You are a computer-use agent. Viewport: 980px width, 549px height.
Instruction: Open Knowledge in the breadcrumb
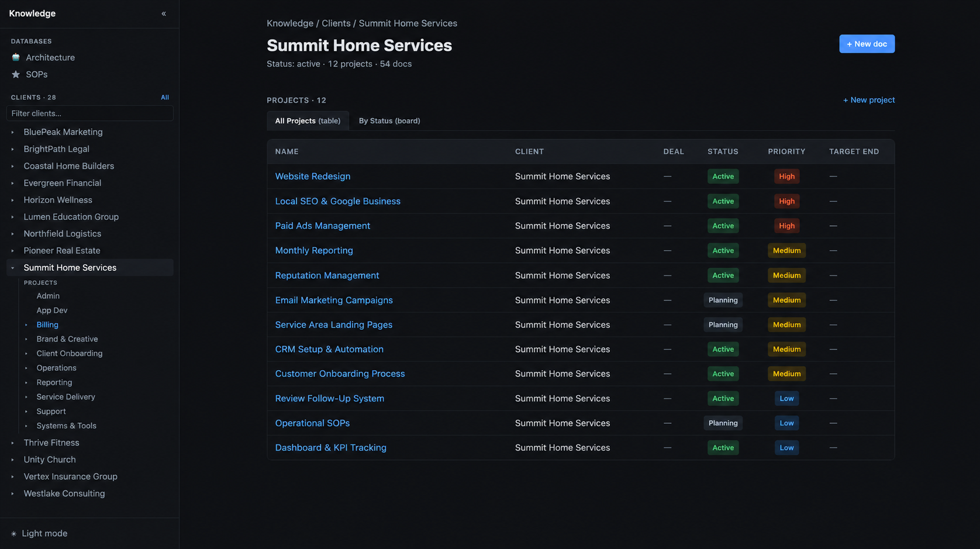tap(290, 23)
